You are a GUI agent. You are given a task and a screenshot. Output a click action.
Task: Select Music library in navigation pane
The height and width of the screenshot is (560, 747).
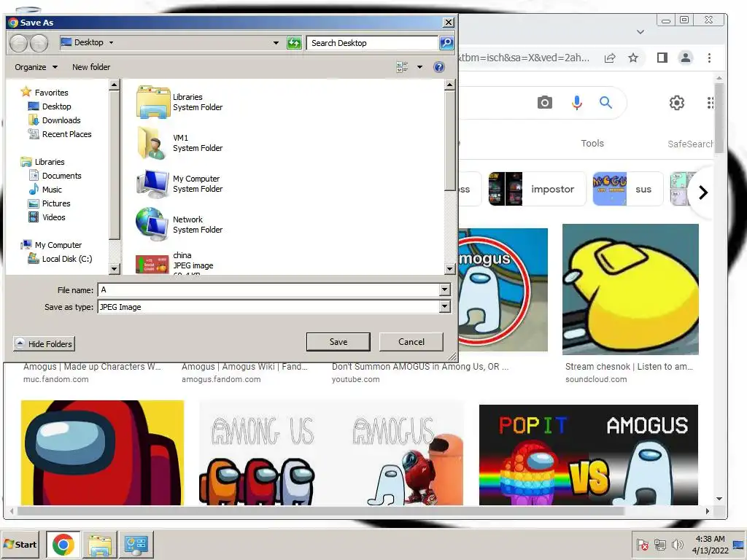point(46,190)
